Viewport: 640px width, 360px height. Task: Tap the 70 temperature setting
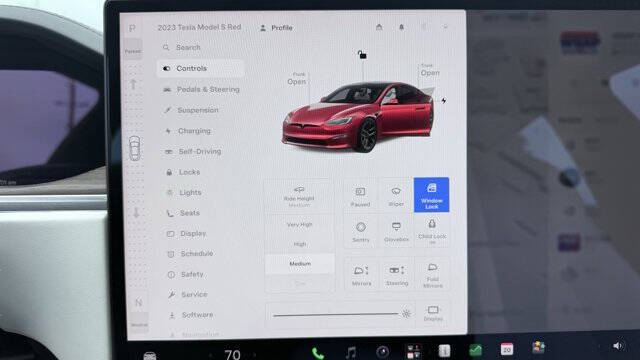pyautogui.click(x=232, y=354)
